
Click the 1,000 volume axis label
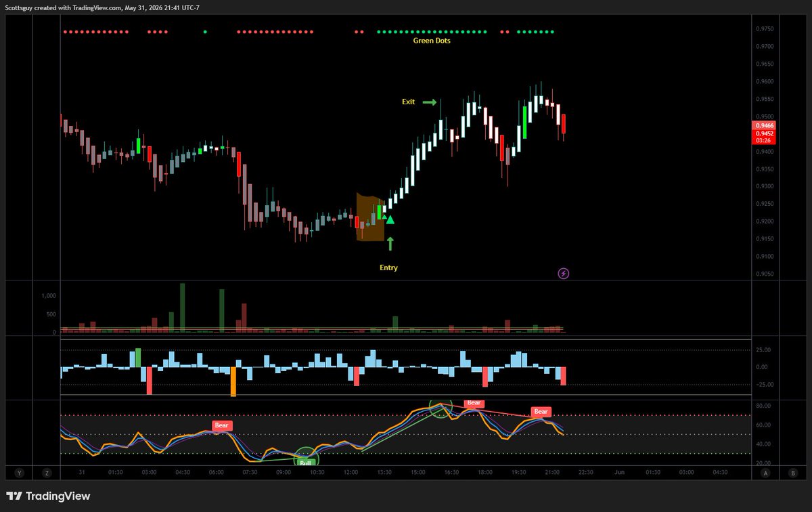48,296
